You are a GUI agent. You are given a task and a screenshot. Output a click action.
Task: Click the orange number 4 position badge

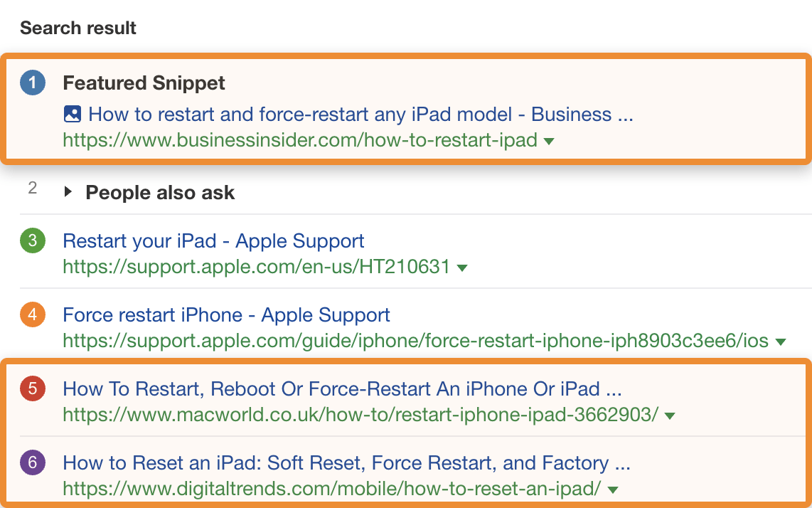[x=33, y=315]
